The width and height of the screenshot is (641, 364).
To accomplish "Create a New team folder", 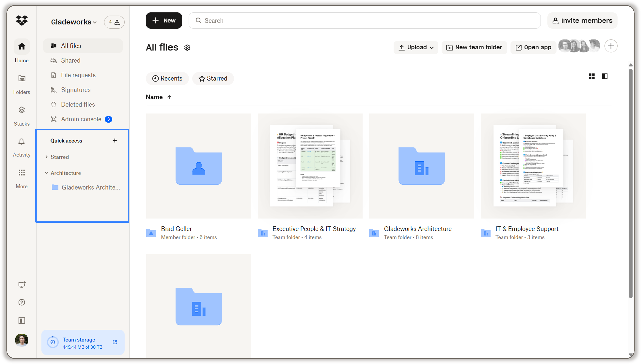I will (x=474, y=48).
